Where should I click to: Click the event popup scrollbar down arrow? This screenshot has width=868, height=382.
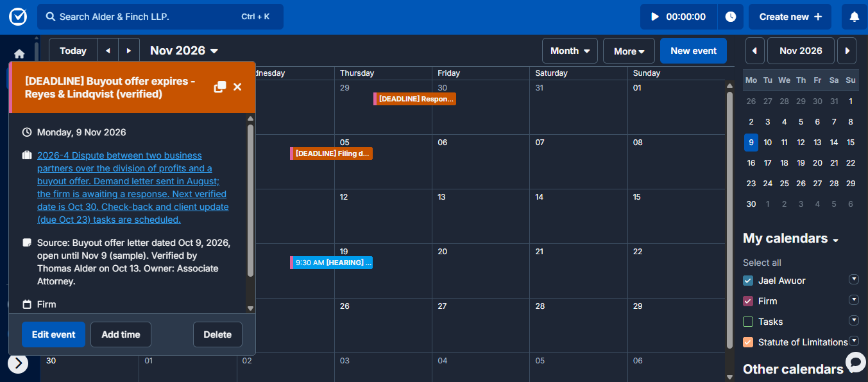click(250, 309)
